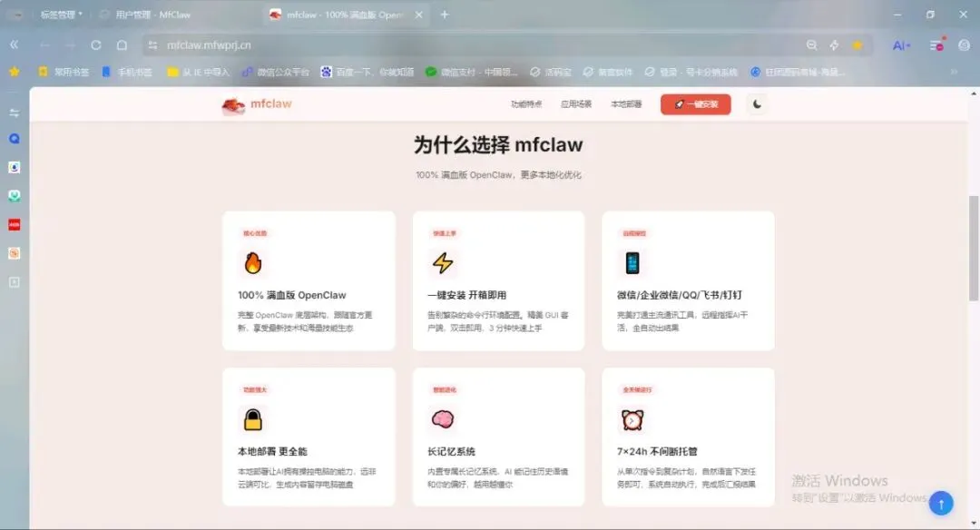The height and width of the screenshot is (530, 980).
Task: Open the 微信支付 bookmark
Action: [x=472, y=72]
